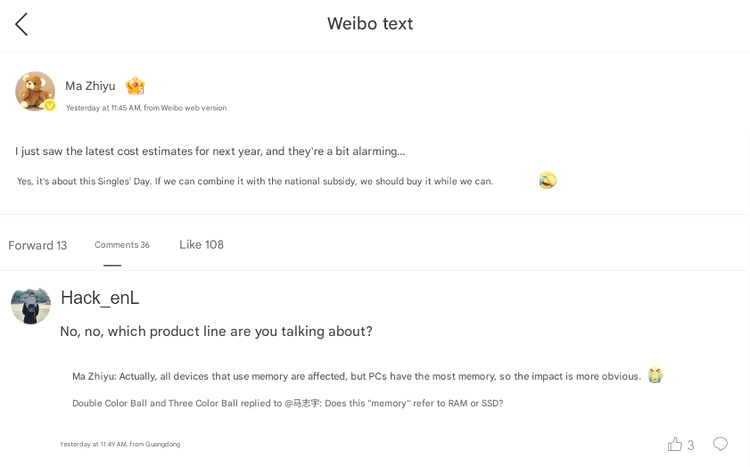Select the Comments 36 tab
This screenshot has width=750, height=467.
point(122,245)
